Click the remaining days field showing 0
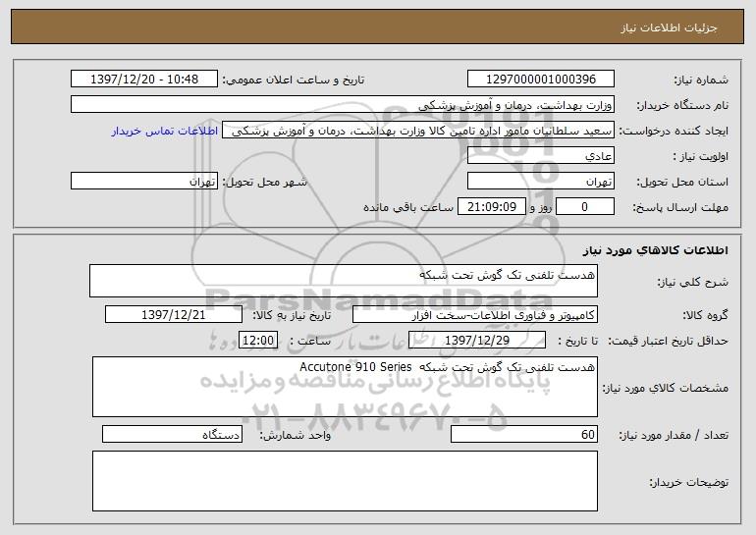 (x=585, y=207)
